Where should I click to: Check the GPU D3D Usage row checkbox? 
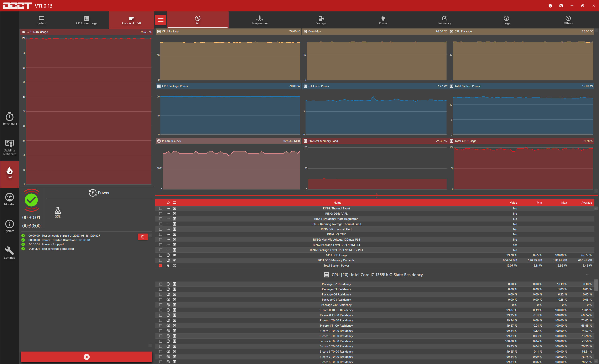coord(161,255)
